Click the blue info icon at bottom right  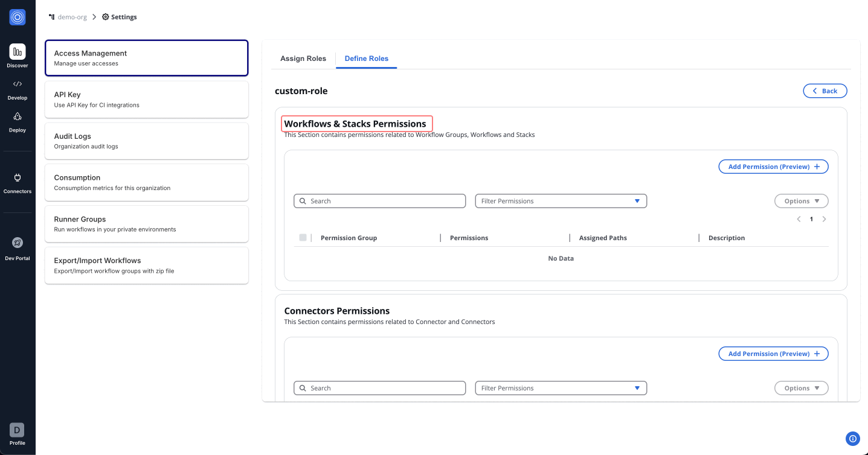click(852, 439)
